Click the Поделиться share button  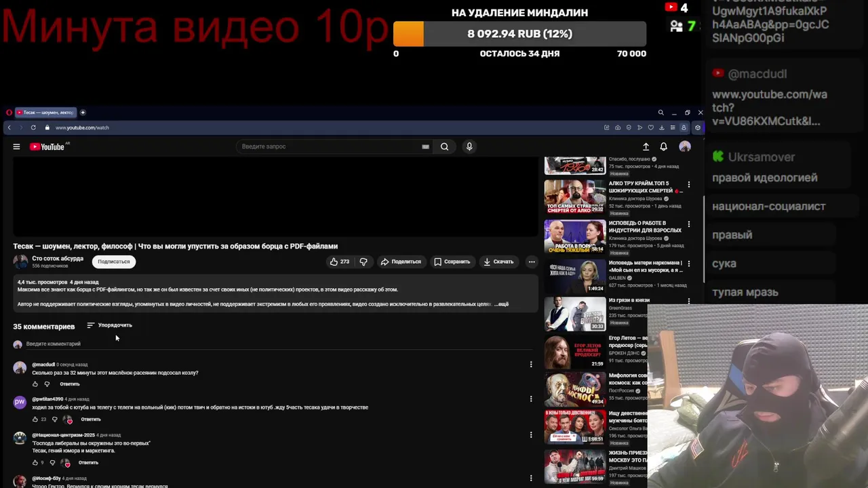401,262
